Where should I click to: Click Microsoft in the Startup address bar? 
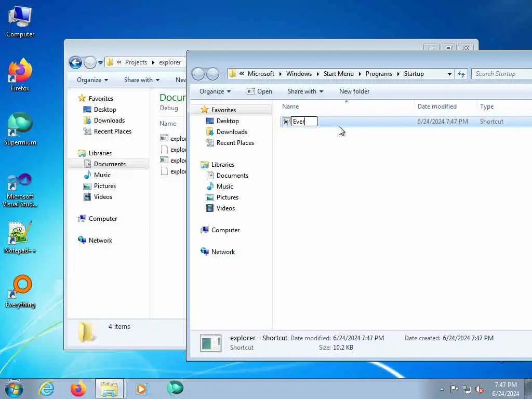tap(261, 74)
